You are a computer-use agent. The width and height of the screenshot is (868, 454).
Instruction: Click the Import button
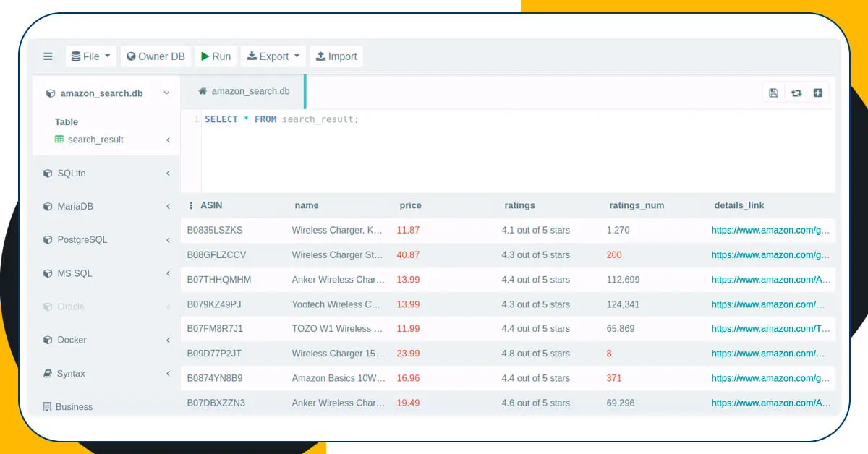tap(336, 56)
